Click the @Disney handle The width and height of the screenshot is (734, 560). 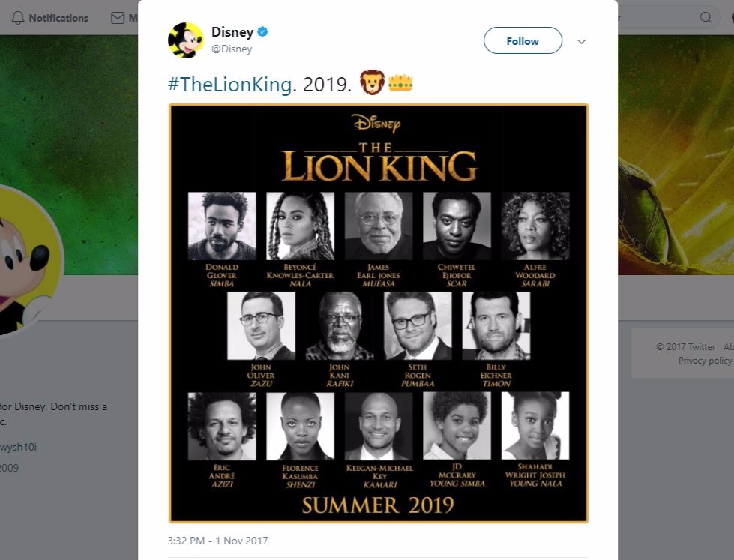coord(232,49)
